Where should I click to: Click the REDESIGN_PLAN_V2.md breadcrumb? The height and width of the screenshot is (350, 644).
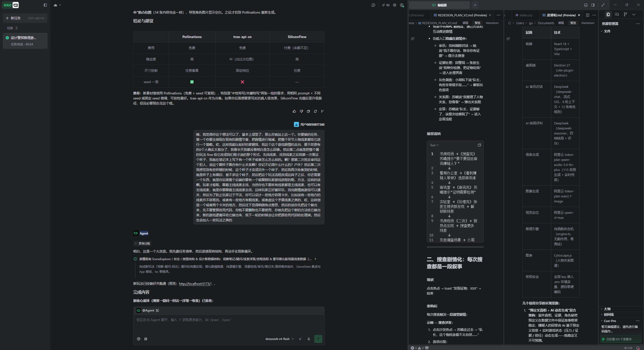[x=438, y=23]
